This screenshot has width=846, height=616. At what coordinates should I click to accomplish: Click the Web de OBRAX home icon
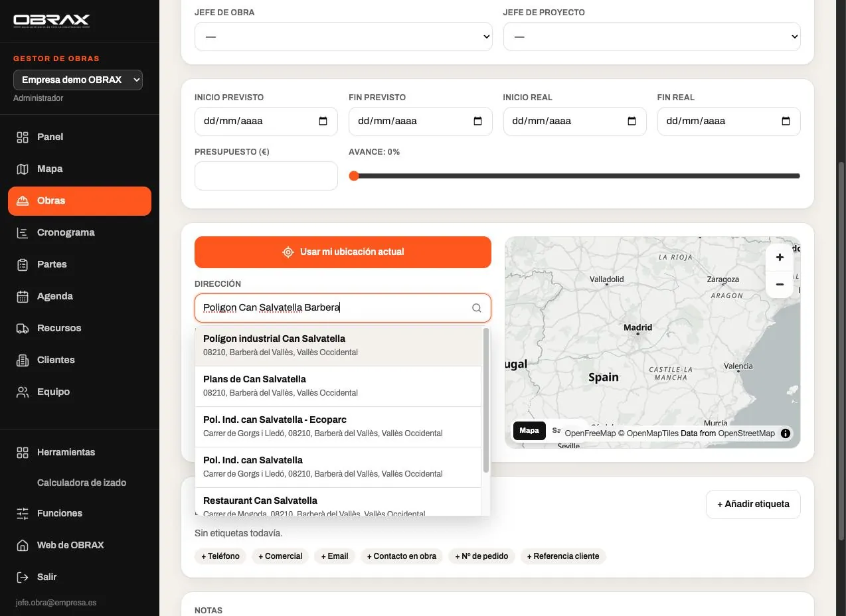click(23, 545)
